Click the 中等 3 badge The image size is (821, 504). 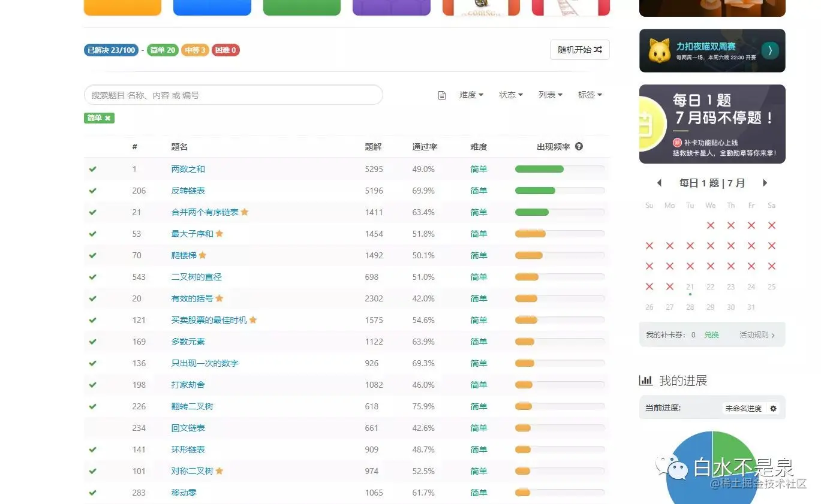coord(195,50)
